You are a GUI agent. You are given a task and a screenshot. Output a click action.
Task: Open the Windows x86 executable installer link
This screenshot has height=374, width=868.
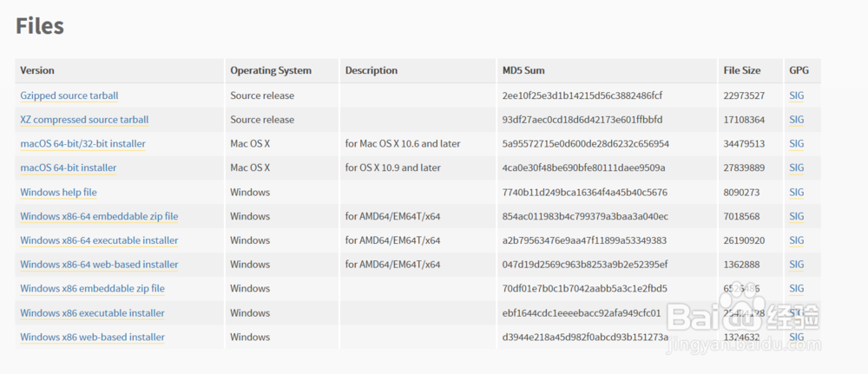coord(92,313)
